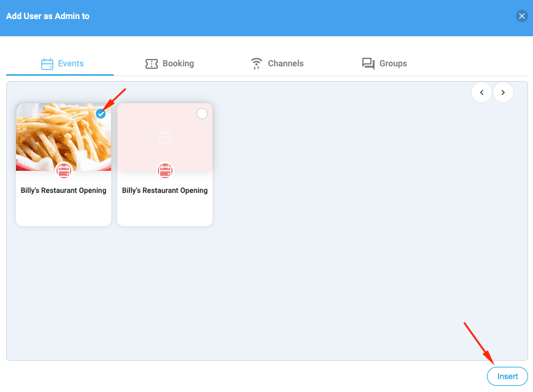Click the Groups chat bubbles icon
Viewport: 533px width, 392px height.
[368, 63]
